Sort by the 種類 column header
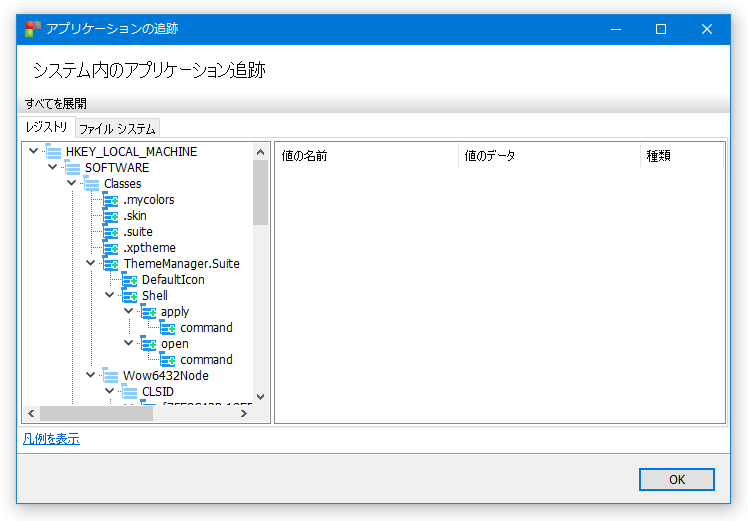This screenshot has width=748, height=521. [x=682, y=156]
